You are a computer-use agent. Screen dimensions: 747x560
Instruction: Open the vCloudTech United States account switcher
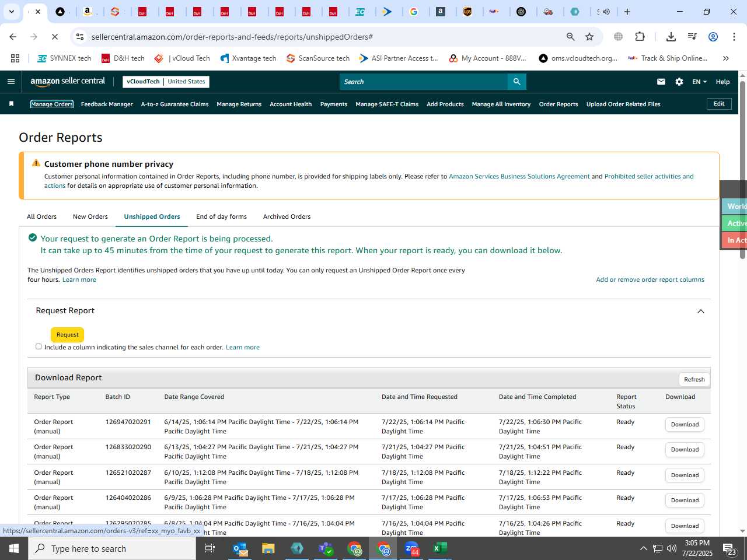coord(166,82)
